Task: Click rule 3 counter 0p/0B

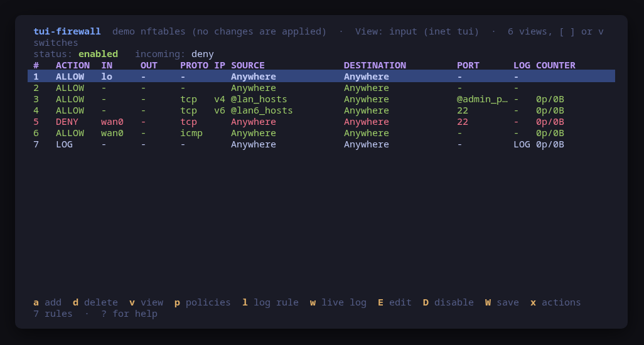Action: (x=550, y=99)
